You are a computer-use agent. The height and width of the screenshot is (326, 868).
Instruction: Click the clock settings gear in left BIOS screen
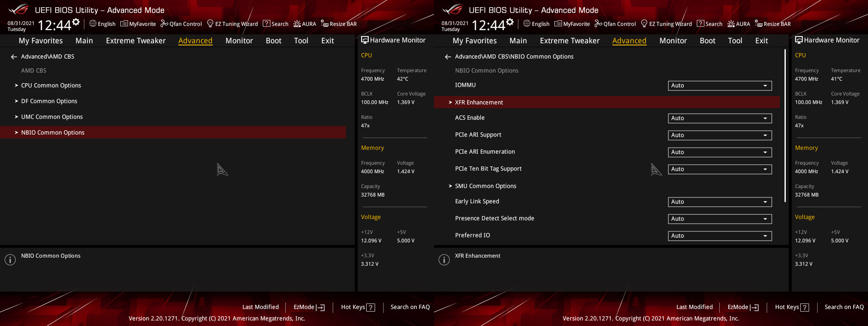click(x=76, y=22)
